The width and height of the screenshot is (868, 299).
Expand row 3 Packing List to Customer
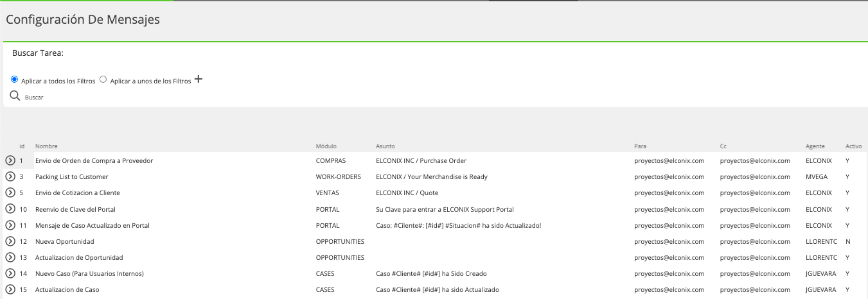tap(10, 176)
